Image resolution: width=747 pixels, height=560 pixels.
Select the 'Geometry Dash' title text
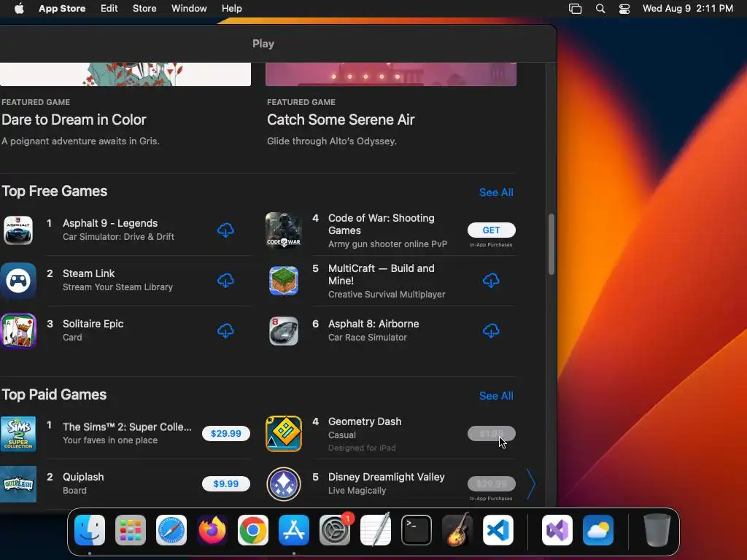pyautogui.click(x=365, y=421)
